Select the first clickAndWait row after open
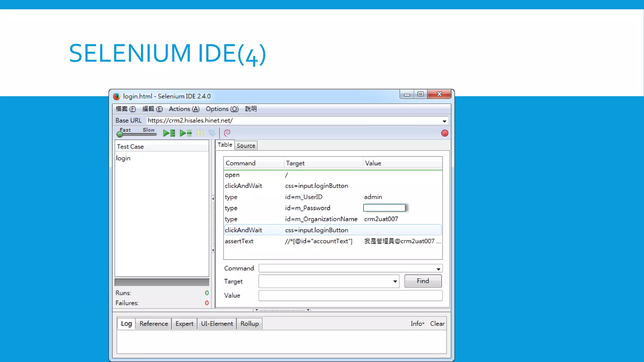The width and height of the screenshot is (644, 362). (333, 186)
